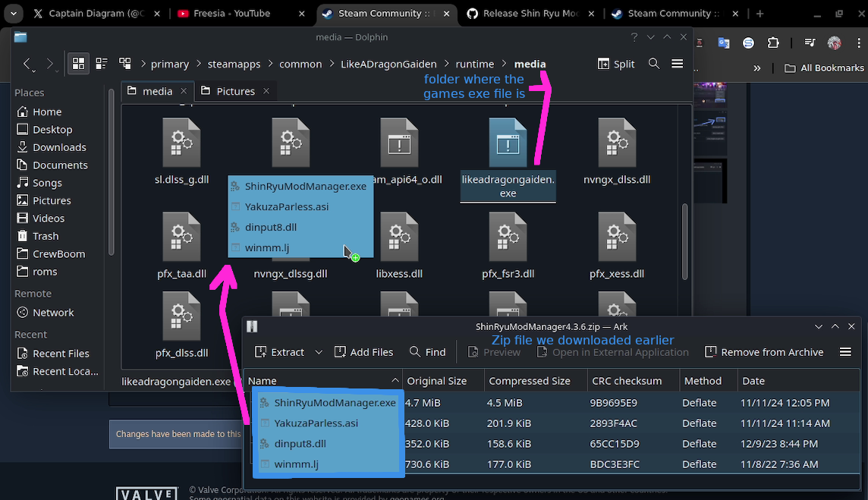Open Ark hamburger menu
The height and width of the screenshot is (500, 868).
tap(845, 352)
